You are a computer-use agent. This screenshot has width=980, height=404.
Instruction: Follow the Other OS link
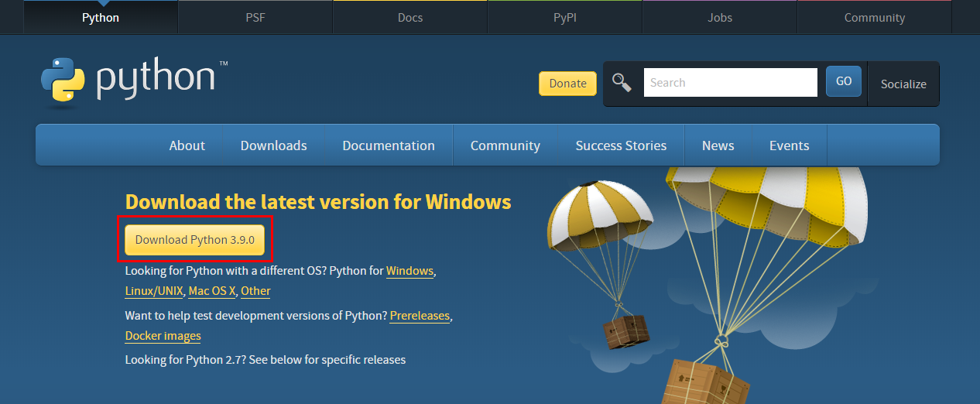click(x=255, y=292)
